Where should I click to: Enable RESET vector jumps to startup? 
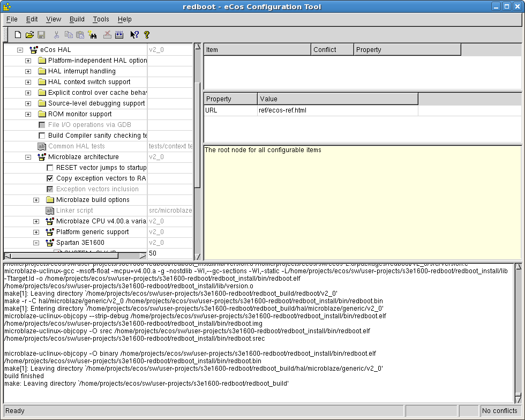[x=50, y=168]
